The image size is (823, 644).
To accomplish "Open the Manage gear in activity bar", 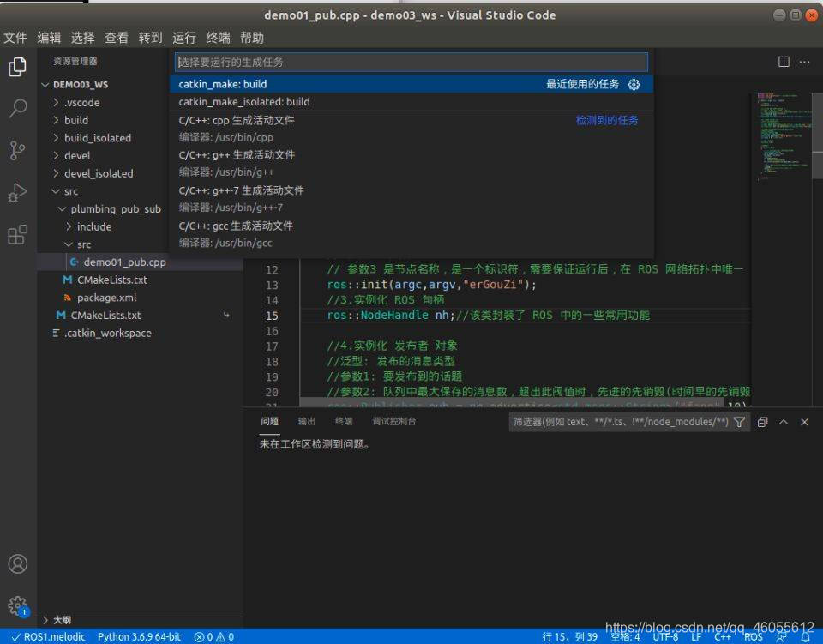I will click(x=17, y=605).
